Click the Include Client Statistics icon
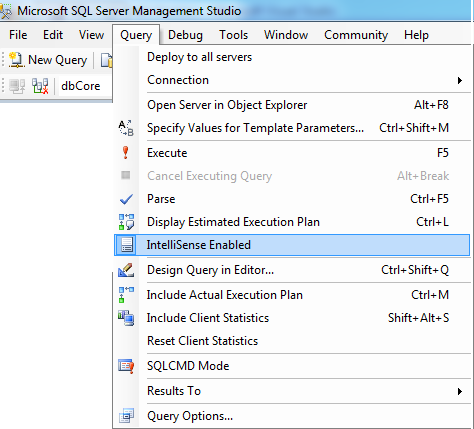 (x=126, y=318)
